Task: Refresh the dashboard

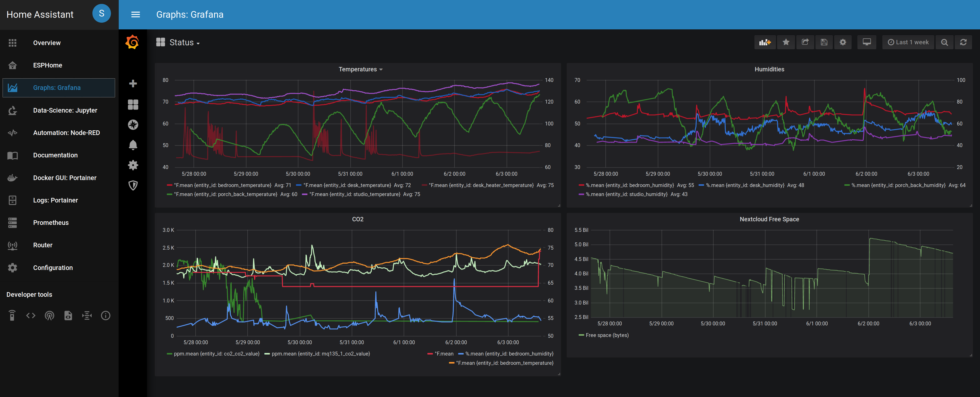Action: 963,42
